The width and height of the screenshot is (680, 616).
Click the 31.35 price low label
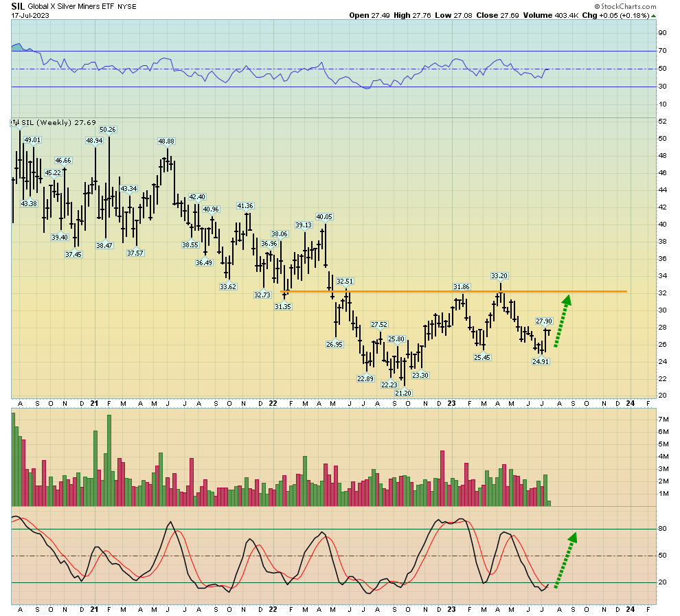[x=283, y=306]
